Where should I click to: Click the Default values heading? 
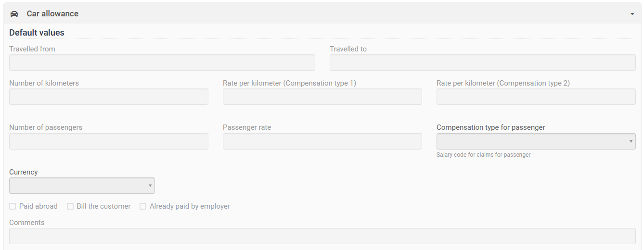tap(37, 33)
